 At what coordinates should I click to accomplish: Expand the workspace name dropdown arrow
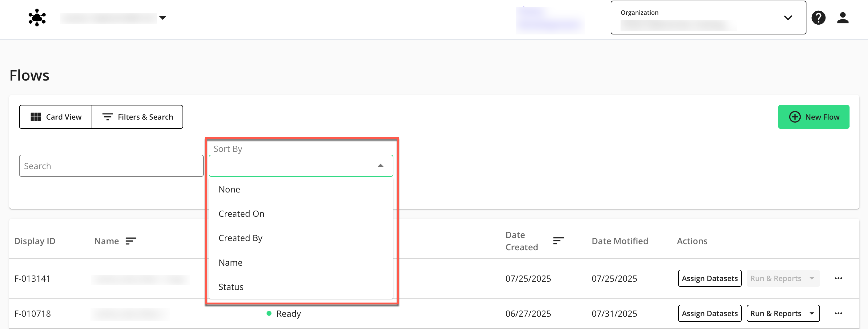coord(163,18)
